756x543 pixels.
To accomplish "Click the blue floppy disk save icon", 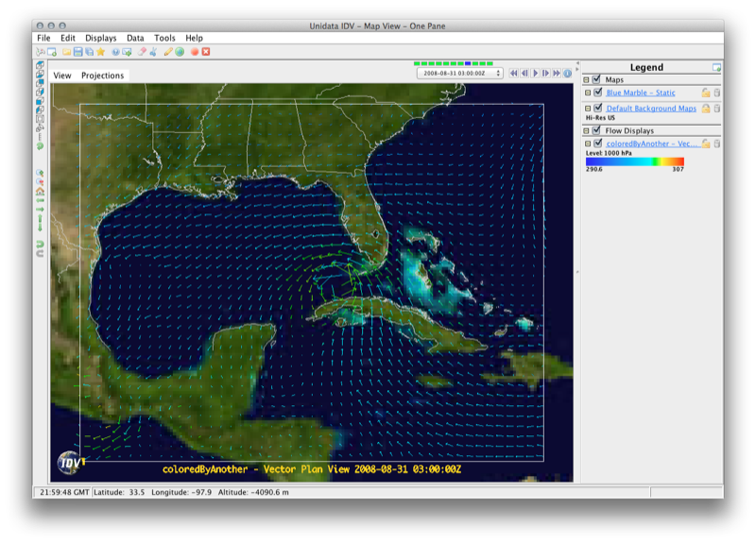I will pos(77,51).
